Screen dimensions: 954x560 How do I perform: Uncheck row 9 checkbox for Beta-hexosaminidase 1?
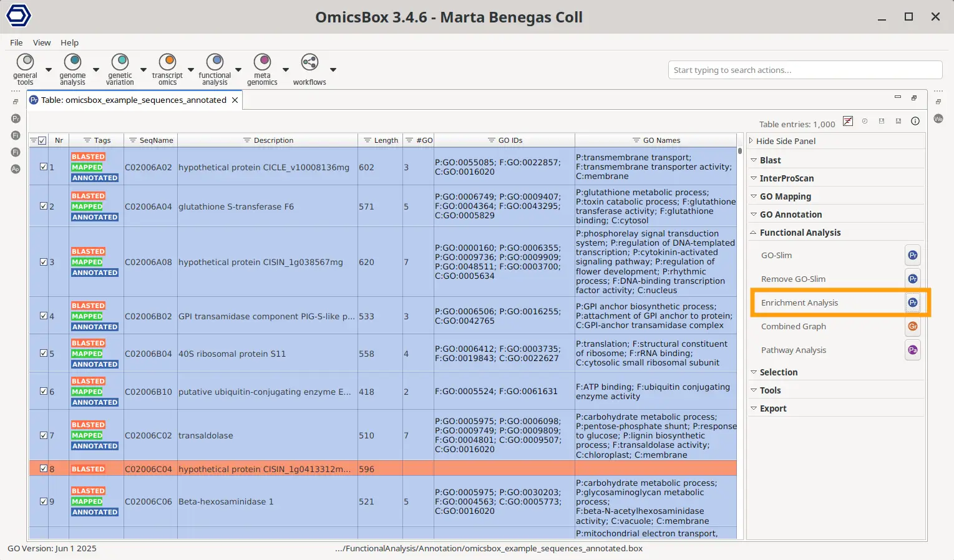(44, 501)
